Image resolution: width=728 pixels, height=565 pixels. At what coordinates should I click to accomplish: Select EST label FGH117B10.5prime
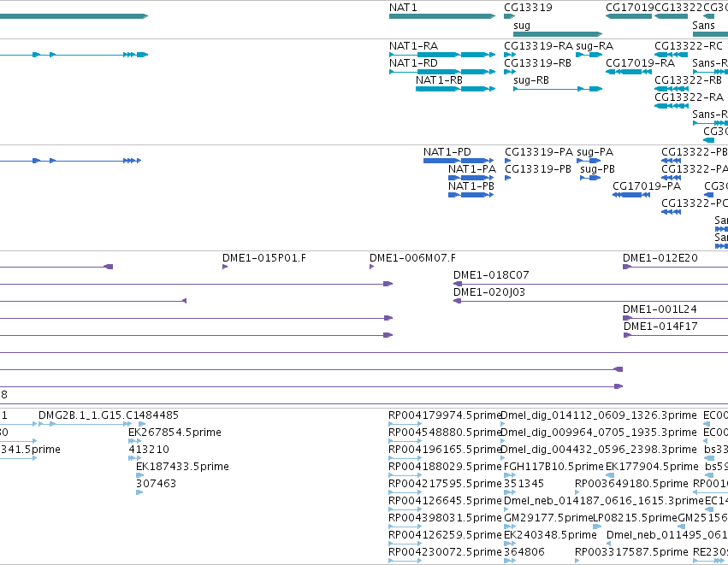tap(553, 467)
